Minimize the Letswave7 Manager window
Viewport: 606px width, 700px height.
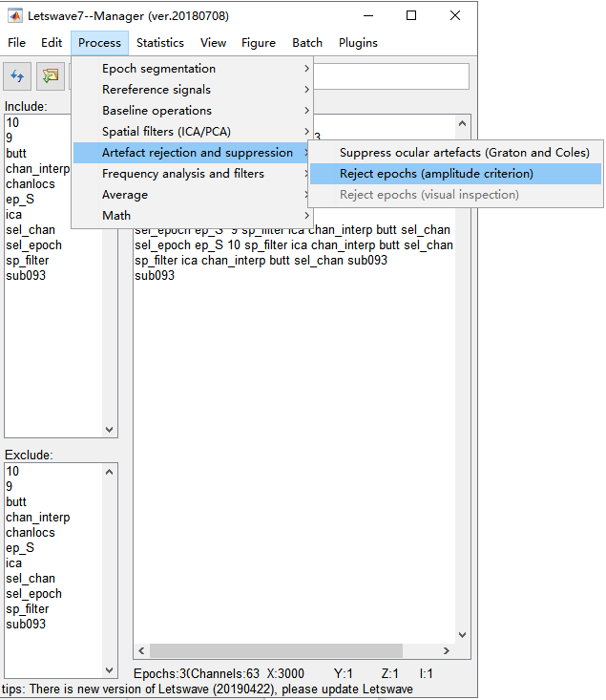point(368,15)
